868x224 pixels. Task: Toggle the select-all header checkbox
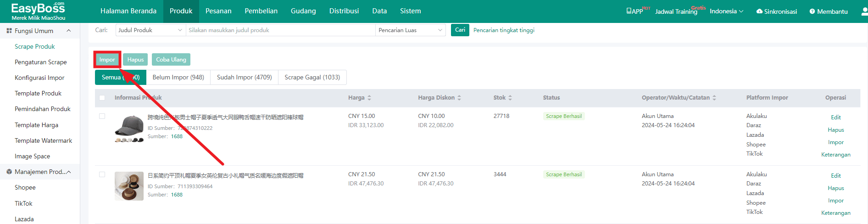[x=102, y=98]
